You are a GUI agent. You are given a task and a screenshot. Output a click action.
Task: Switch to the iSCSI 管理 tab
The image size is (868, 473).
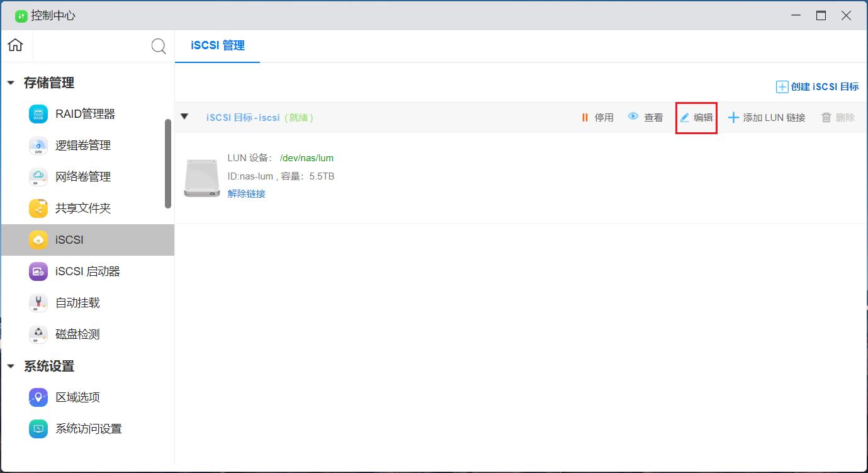217,46
